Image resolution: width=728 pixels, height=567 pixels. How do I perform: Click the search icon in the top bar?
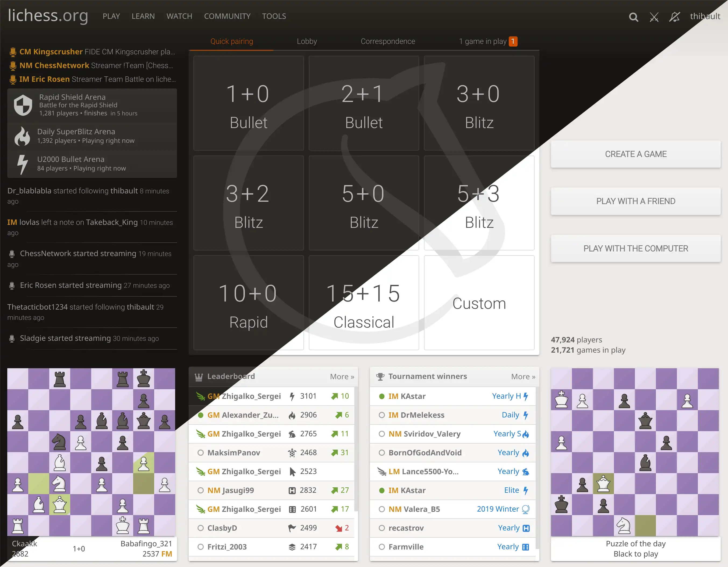(635, 16)
